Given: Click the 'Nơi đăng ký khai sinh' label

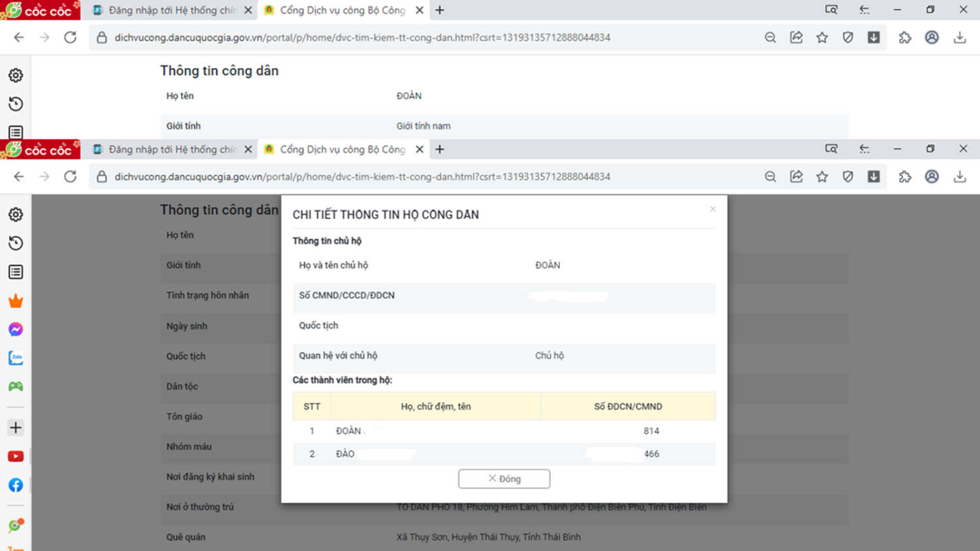Looking at the screenshot, I should pos(210,477).
